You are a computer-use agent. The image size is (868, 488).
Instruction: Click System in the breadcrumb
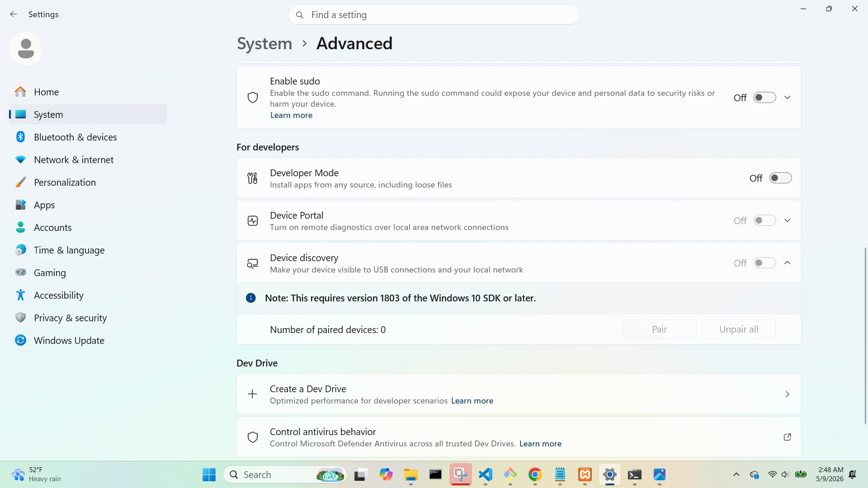point(264,44)
